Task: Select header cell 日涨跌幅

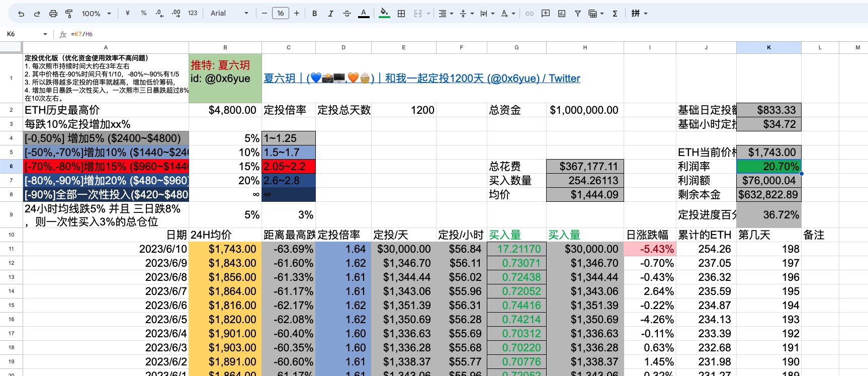Action: [650, 235]
